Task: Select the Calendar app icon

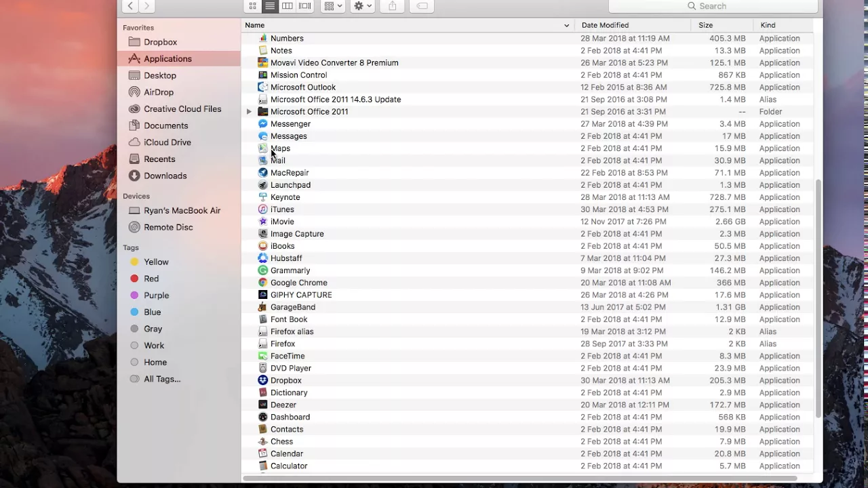Action: [263, 453]
